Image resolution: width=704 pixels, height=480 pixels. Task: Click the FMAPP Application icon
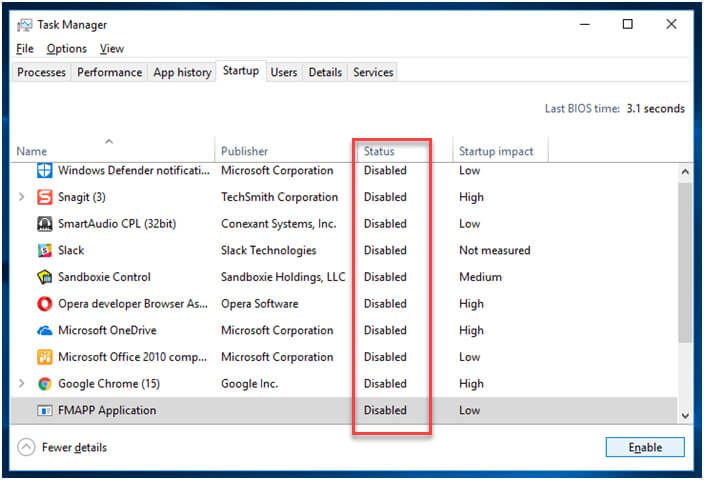pyautogui.click(x=44, y=410)
